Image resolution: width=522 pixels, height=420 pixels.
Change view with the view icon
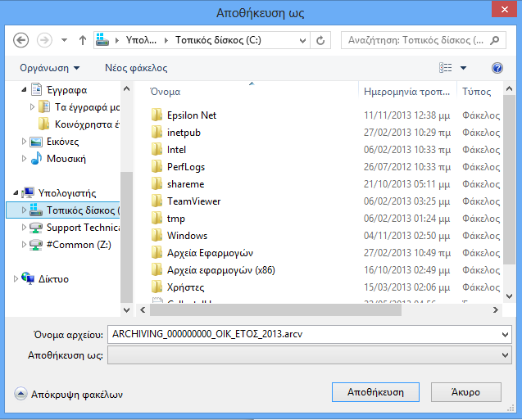[x=446, y=68]
